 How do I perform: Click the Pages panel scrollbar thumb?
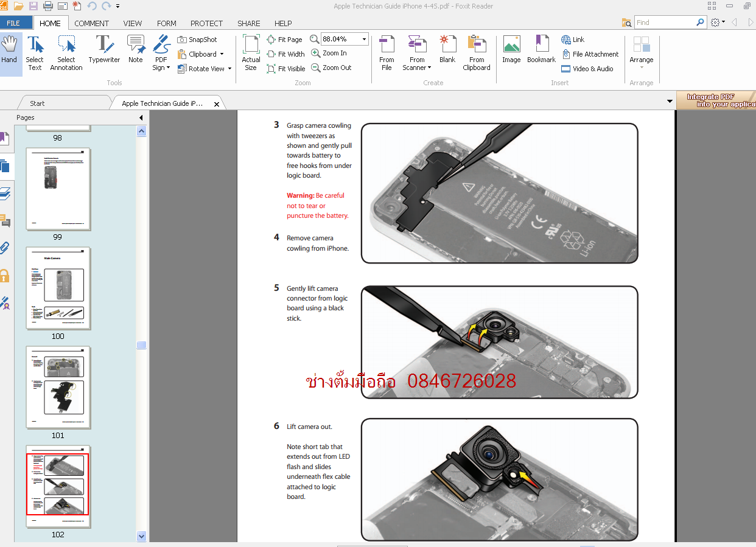tap(142, 345)
